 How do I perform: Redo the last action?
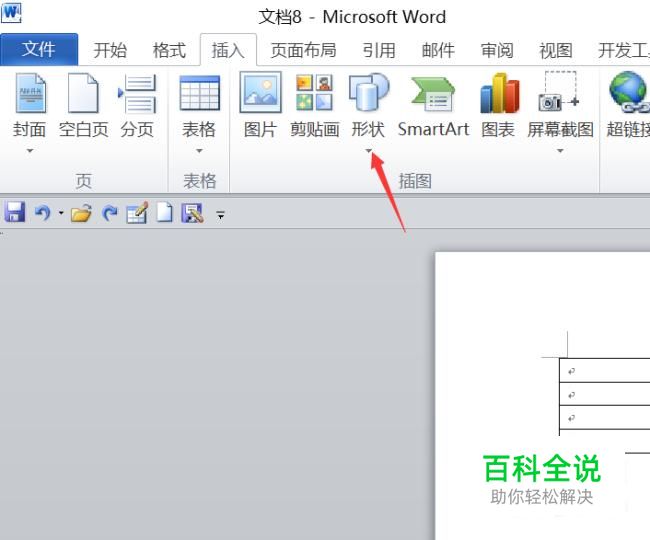tap(110, 213)
